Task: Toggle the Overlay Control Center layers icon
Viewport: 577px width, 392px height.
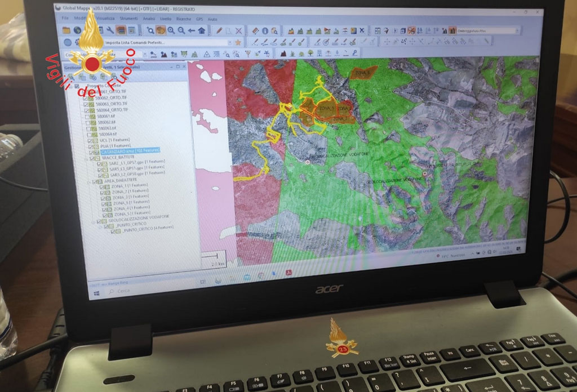Action: coord(121,30)
